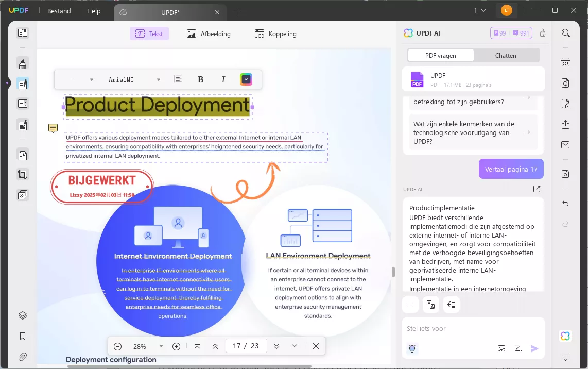
Task: Open the Convert pages tool in sidebar
Action: click(x=23, y=155)
